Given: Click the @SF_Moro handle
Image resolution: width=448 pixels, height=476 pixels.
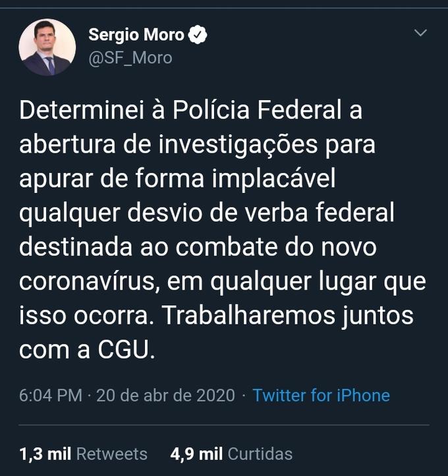Looking at the screenshot, I should (130, 58).
